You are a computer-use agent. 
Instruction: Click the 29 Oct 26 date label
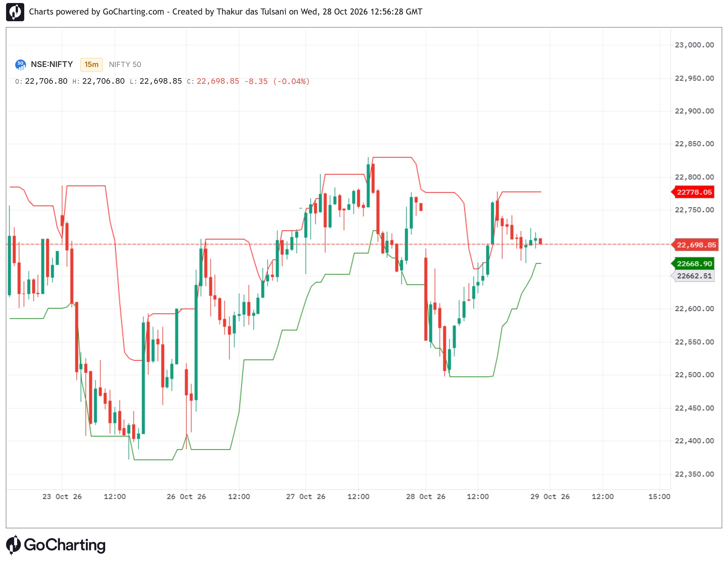click(550, 497)
